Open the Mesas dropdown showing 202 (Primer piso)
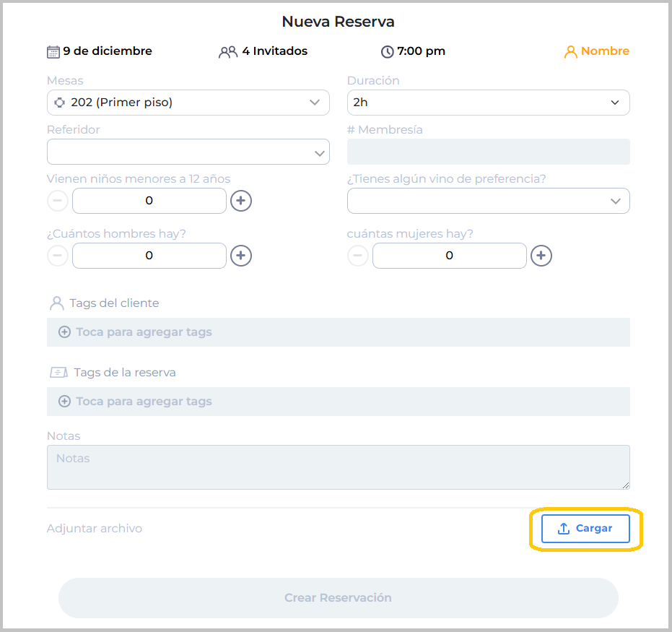Screen dimensions: 672x632 [x=188, y=103]
